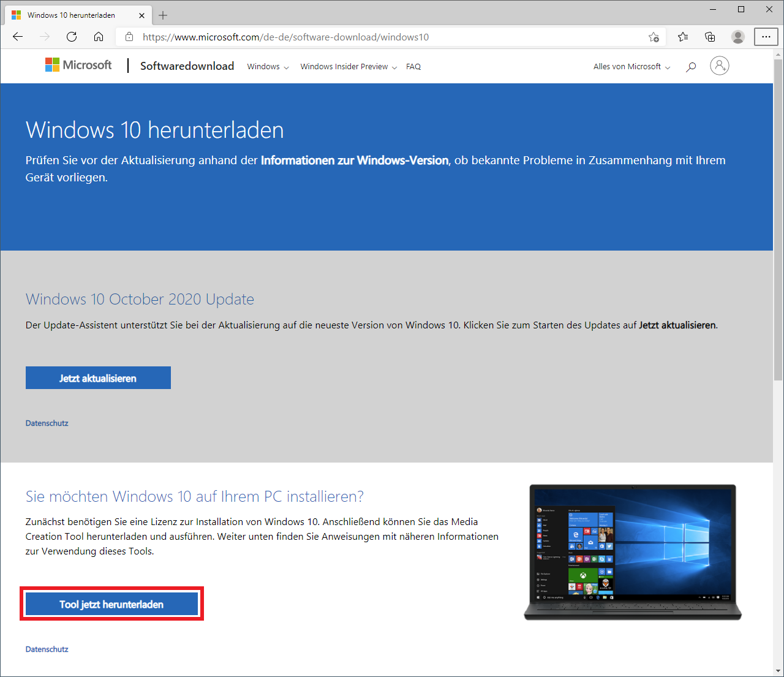Open the Collections icon in toolbar
Image resolution: width=784 pixels, height=677 pixels.
tap(710, 37)
